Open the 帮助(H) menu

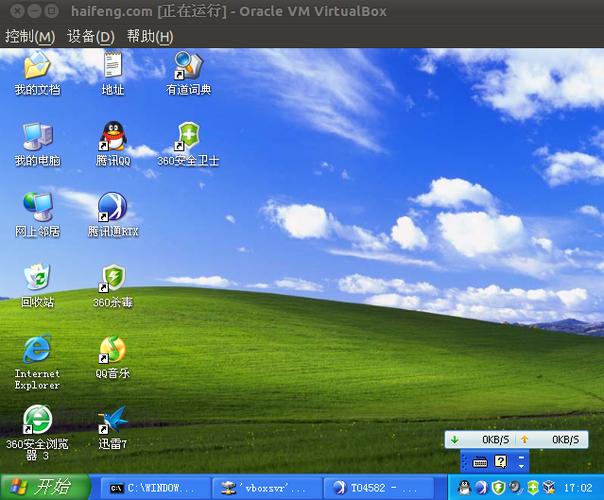click(x=150, y=37)
